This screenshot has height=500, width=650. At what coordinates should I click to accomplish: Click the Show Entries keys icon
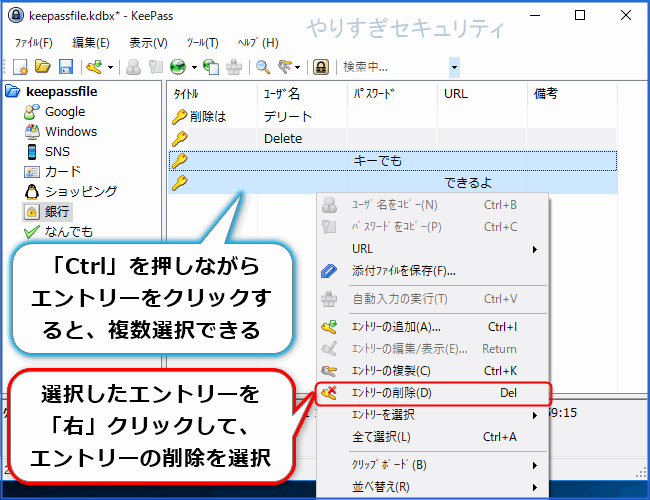(x=285, y=66)
